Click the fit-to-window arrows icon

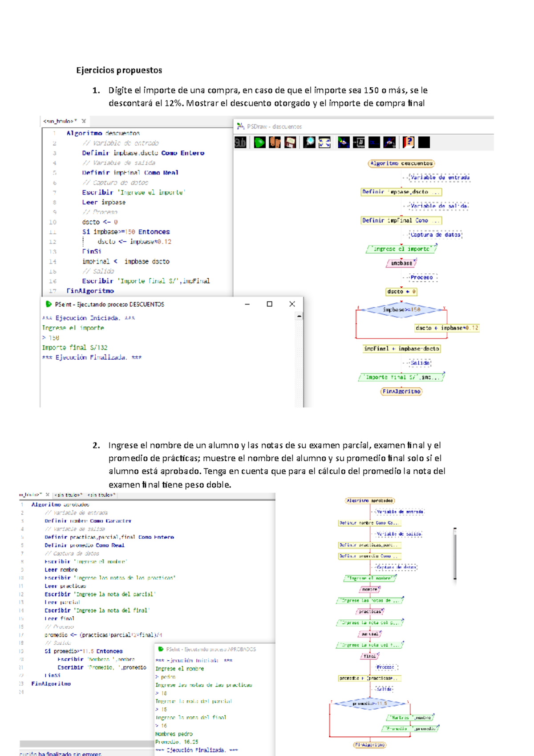coord(324,142)
